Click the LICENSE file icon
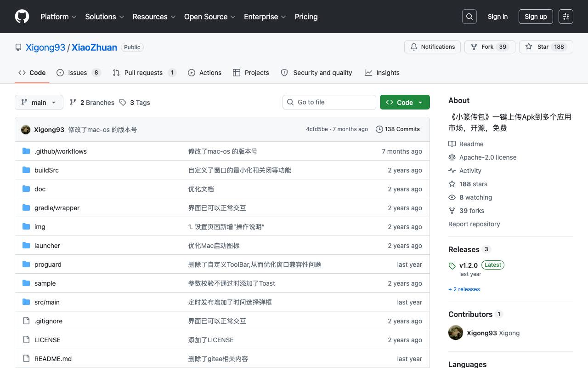588x368 pixels. 26,339
